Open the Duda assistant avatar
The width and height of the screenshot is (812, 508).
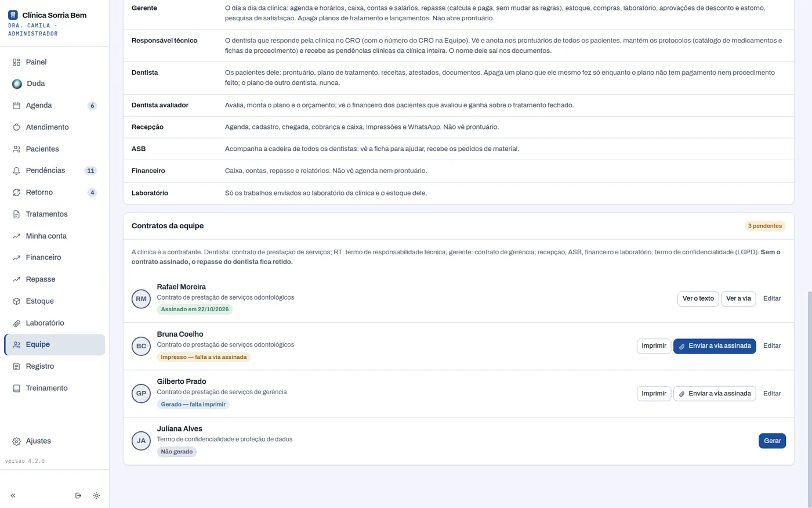17,84
